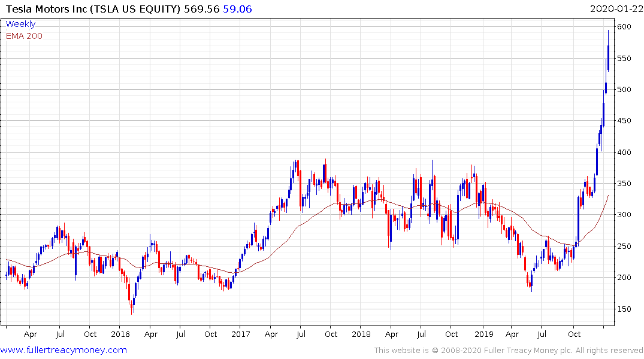Click the 450 price axis label
The width and height of the screenshot is (644, 359).
(624, 121)
